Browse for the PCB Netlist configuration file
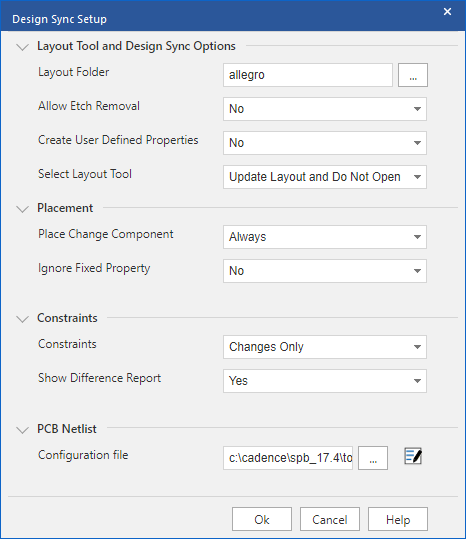The width and height of the screenshot is (466, 539). click(373, 458)
